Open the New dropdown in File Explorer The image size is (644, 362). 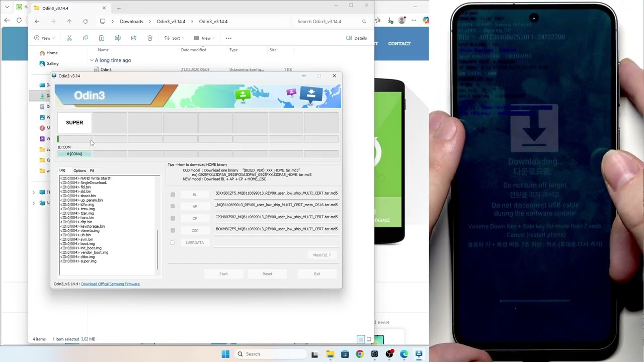(45, 38)
